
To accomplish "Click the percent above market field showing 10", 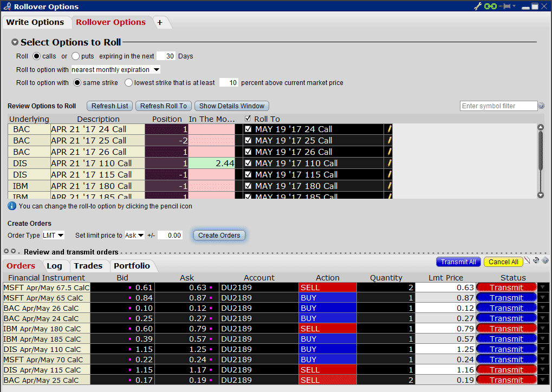I will [229, 83].
